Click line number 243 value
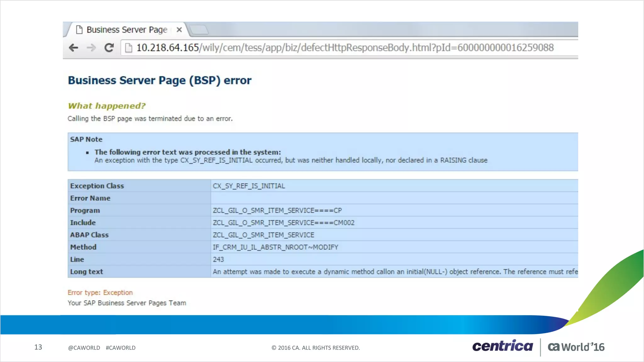This screenshot has height=362, width=644. (x=218, y=260)
